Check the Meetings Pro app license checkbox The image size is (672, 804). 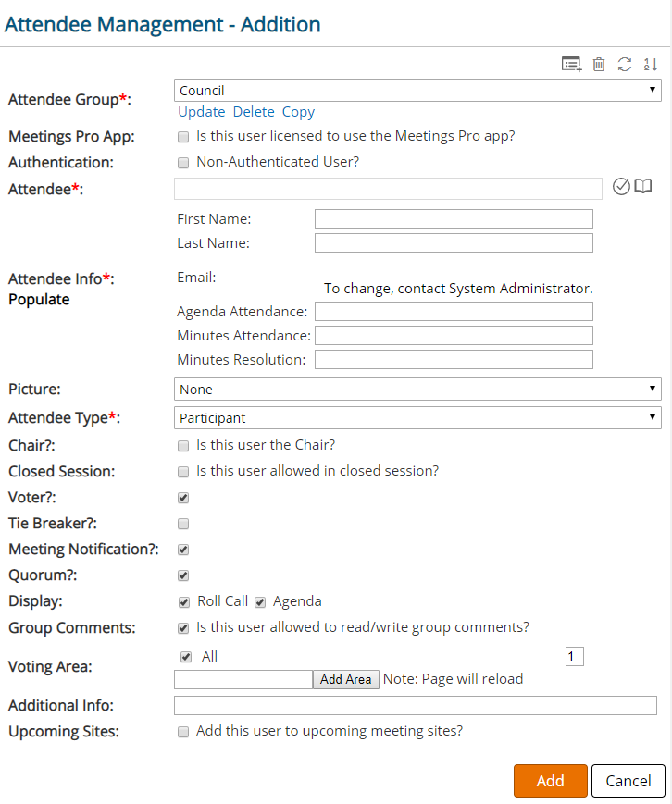click(x=182, y=137)
